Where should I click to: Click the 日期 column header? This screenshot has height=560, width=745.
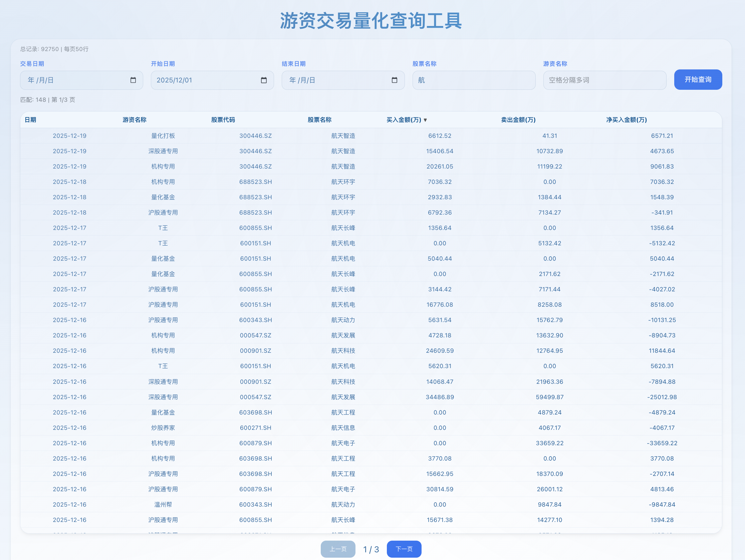click(x=30, y=120)
